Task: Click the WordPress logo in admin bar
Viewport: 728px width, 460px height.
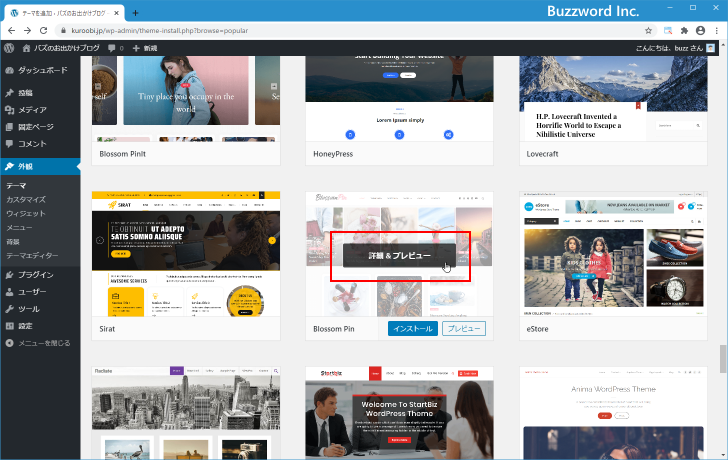Action: [x=9, y=48]
